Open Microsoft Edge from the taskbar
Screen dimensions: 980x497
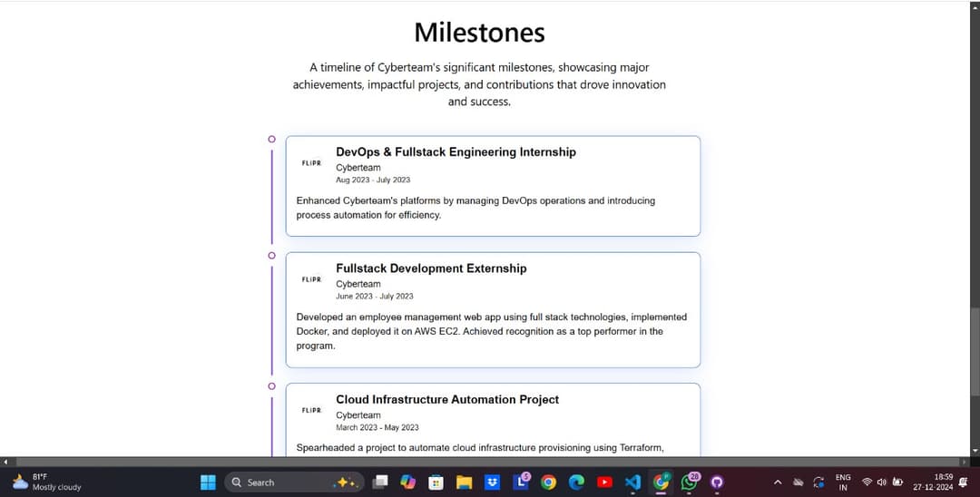pos(576,482)
